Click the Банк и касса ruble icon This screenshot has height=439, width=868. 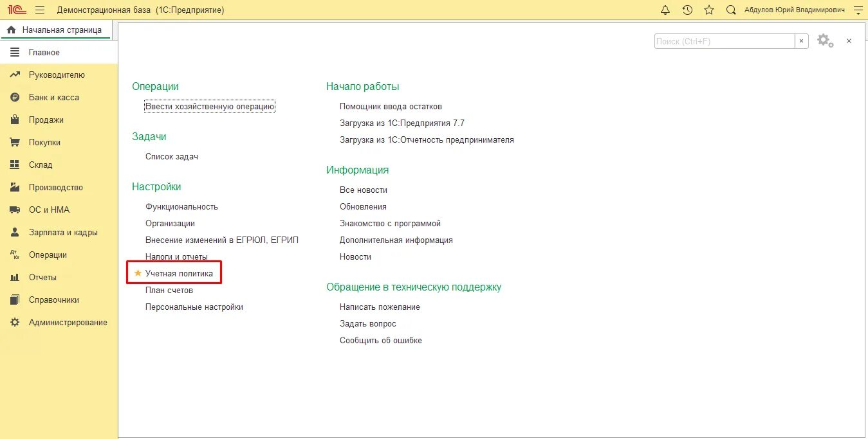click(15, 98)
